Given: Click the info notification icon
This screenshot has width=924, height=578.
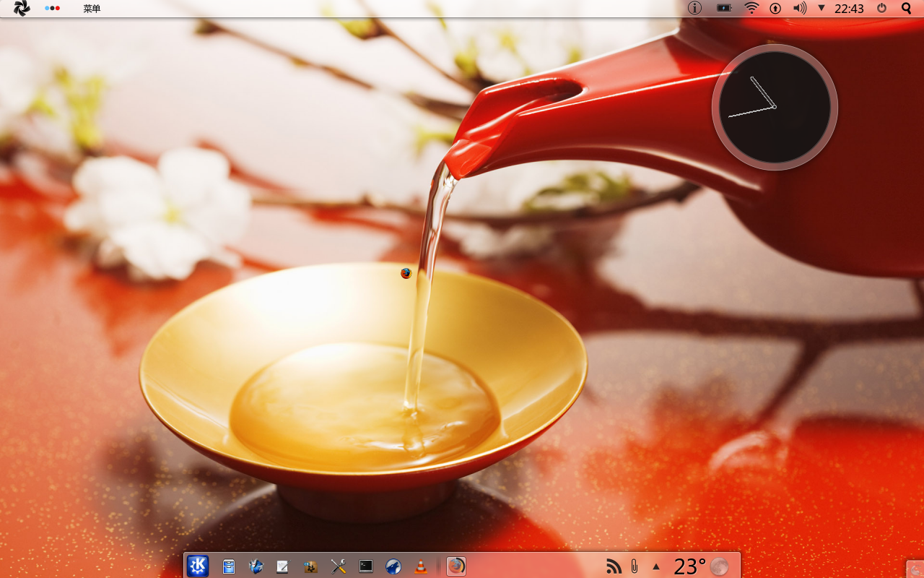Looking at the screenshot, I should pyautogui.click(x=694, y=8).
